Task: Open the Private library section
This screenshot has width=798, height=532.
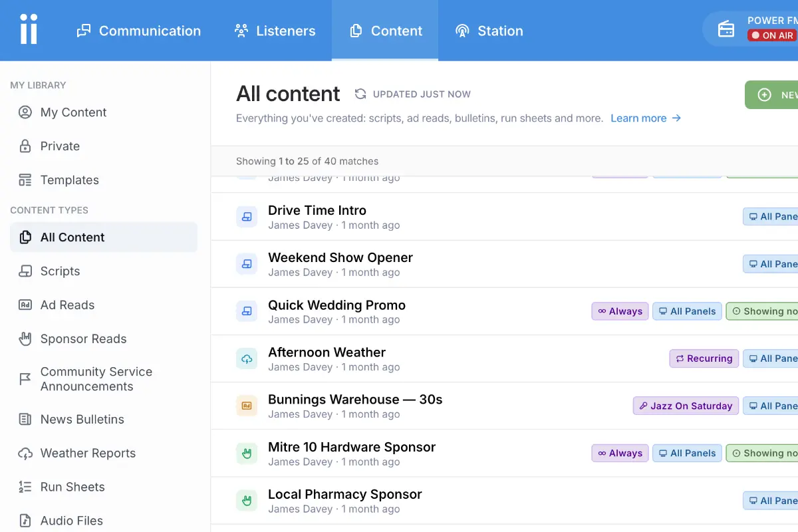Action: pos(104,146)
